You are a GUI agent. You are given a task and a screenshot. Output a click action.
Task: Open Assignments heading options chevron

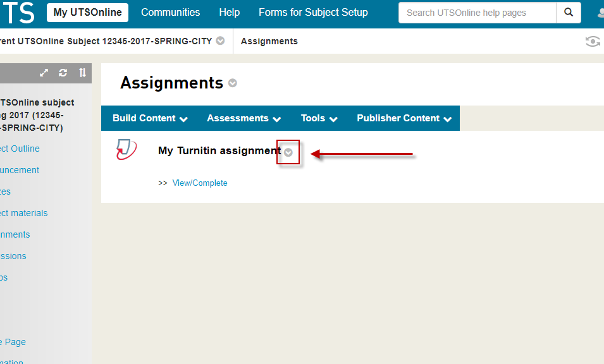[x=233, y=83]
